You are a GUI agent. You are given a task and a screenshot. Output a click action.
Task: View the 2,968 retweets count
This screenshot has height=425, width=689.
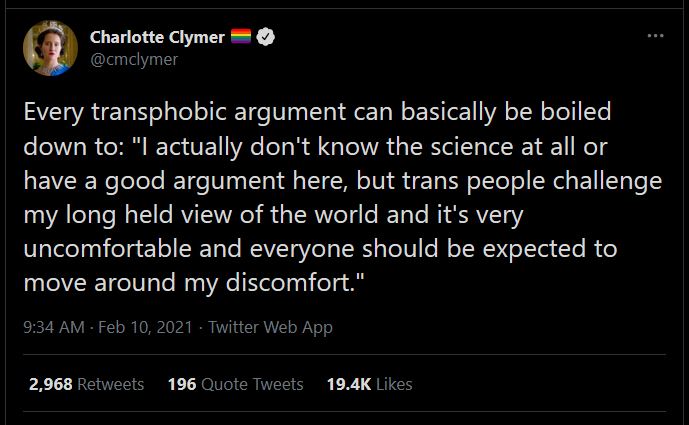coord(52,384)
